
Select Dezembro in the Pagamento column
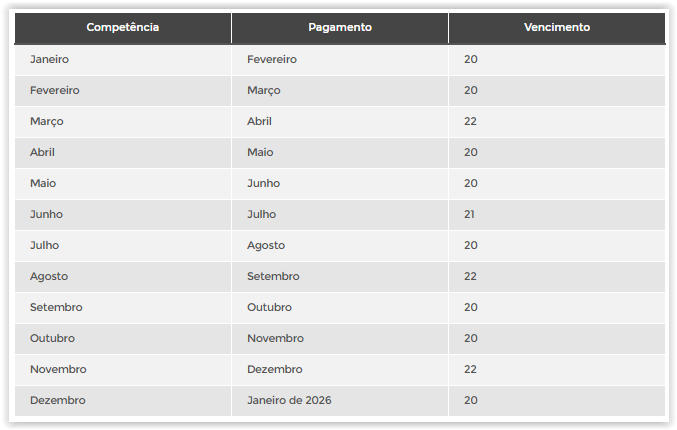(x=275, y=369)
